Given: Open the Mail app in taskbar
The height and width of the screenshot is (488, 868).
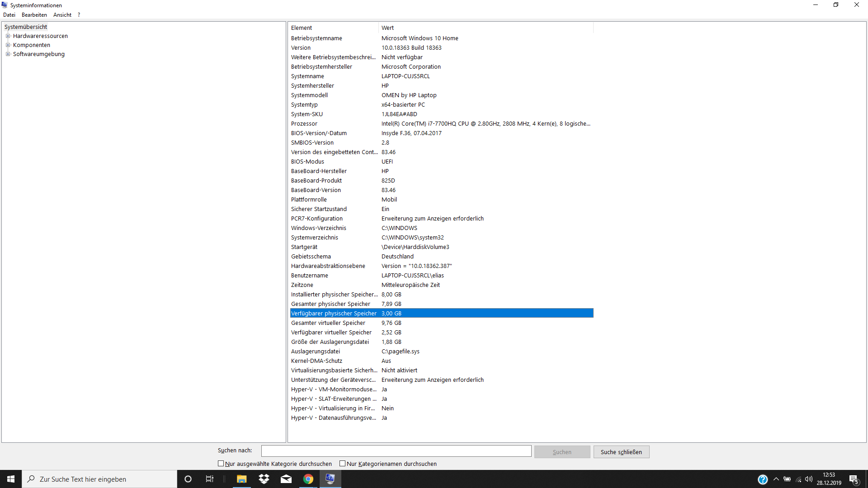Looking at the screenshot, I should (286, 479).
